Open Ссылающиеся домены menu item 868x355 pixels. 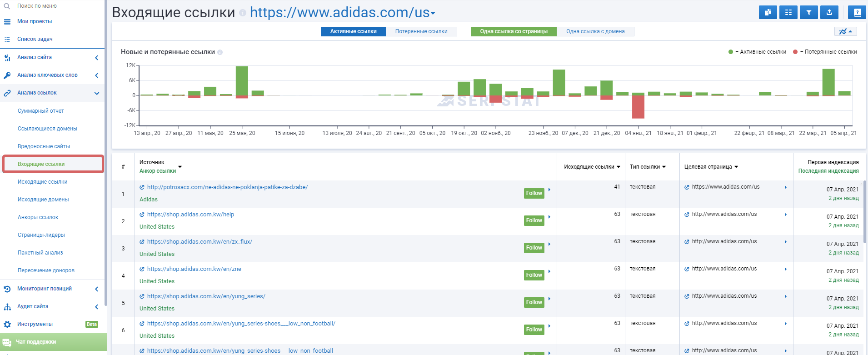[47, 129]
